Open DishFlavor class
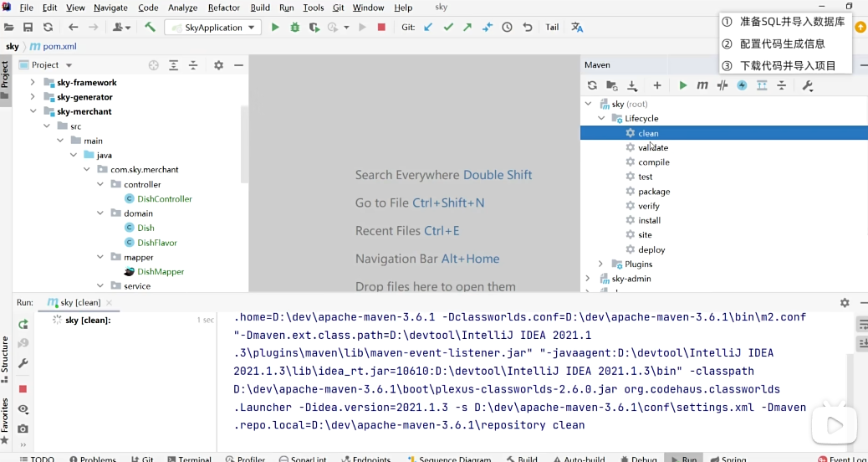 click(x=157, y=242)
